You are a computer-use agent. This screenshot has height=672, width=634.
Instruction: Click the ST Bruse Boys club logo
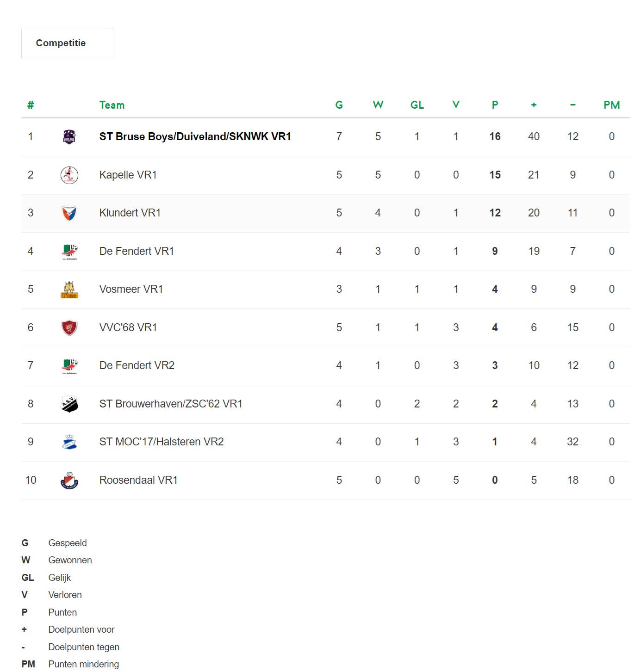click(x=69, y=137)
